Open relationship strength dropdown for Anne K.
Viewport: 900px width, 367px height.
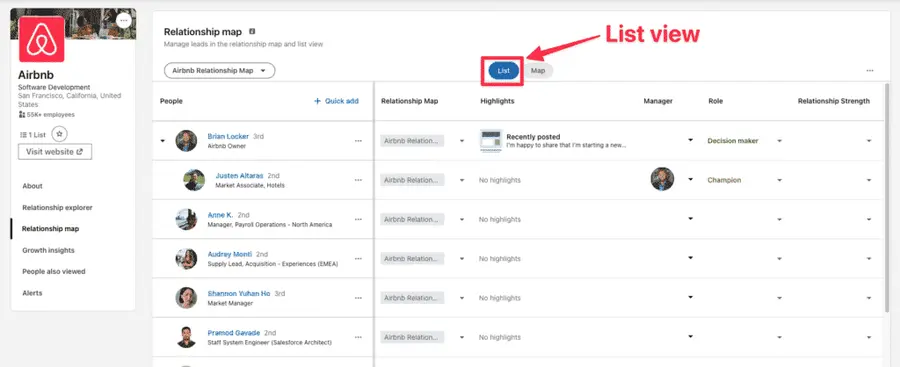pos(869,219)
